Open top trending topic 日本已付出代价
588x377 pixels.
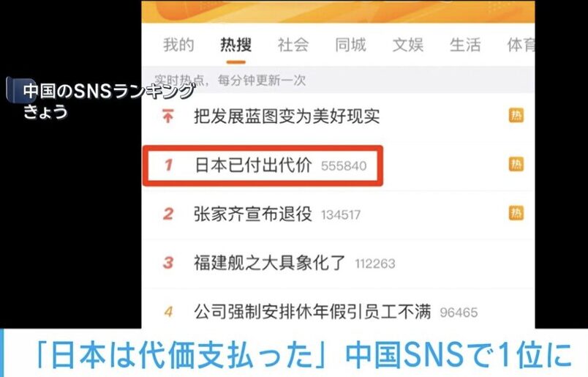tap(254, 165)
